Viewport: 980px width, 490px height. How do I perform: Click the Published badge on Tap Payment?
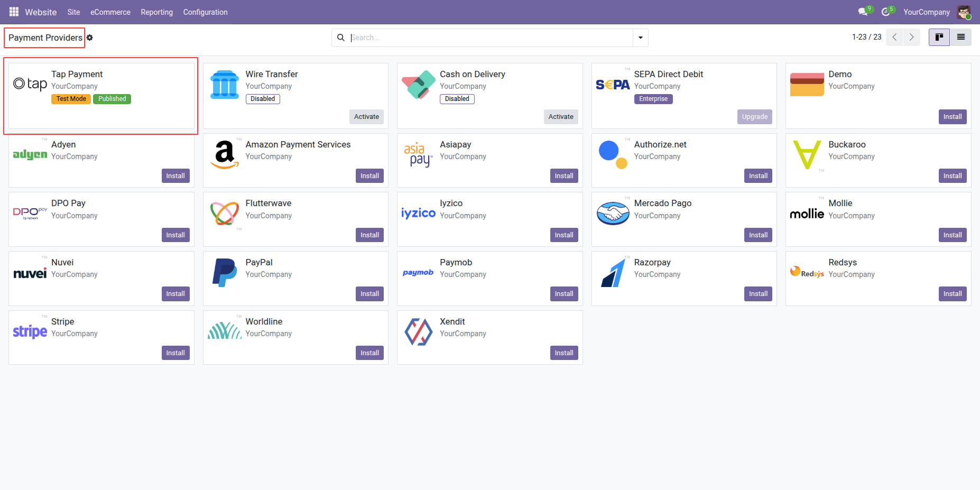[x=112, y=99]
